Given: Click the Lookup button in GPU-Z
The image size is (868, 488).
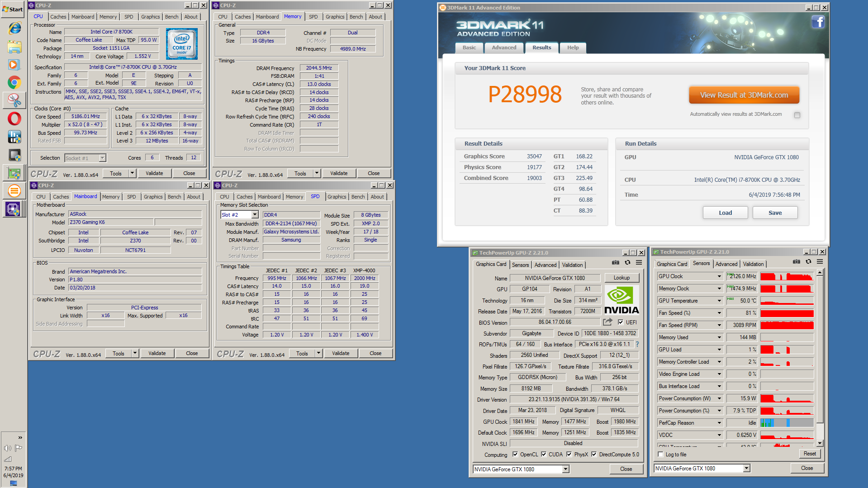Looking at the screenshot, I should [x=621, y=278].
